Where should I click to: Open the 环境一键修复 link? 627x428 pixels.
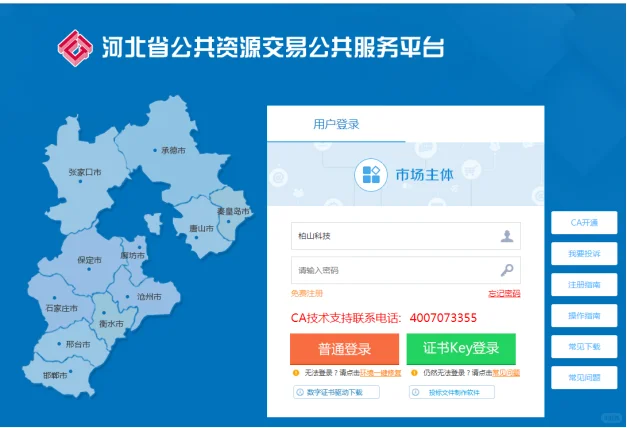tap(380, 373)
